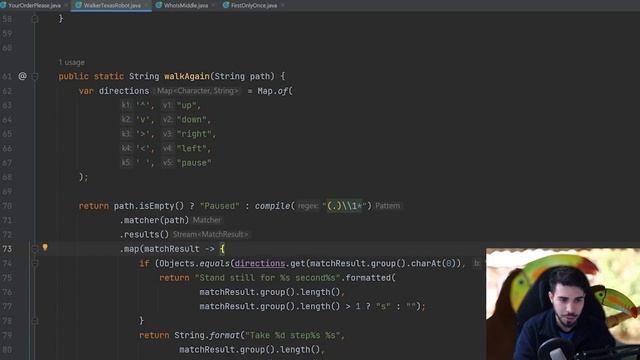Image resolution: width=640 pixels, height=360 pixels.
Task: Click the compile method call
Action: (272, 206)
